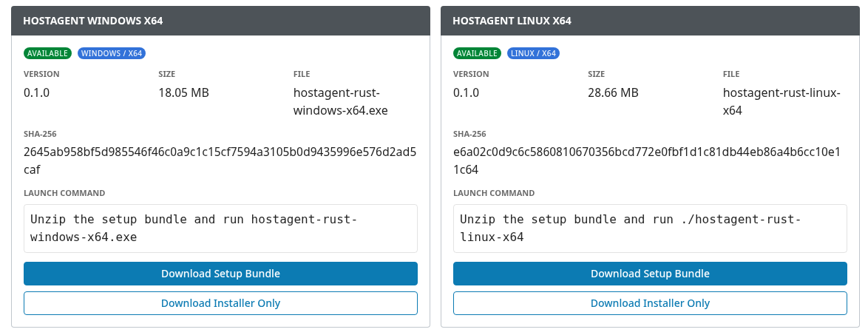Click file name hostagent-rust-windows-x64.exe

[340, 101]
